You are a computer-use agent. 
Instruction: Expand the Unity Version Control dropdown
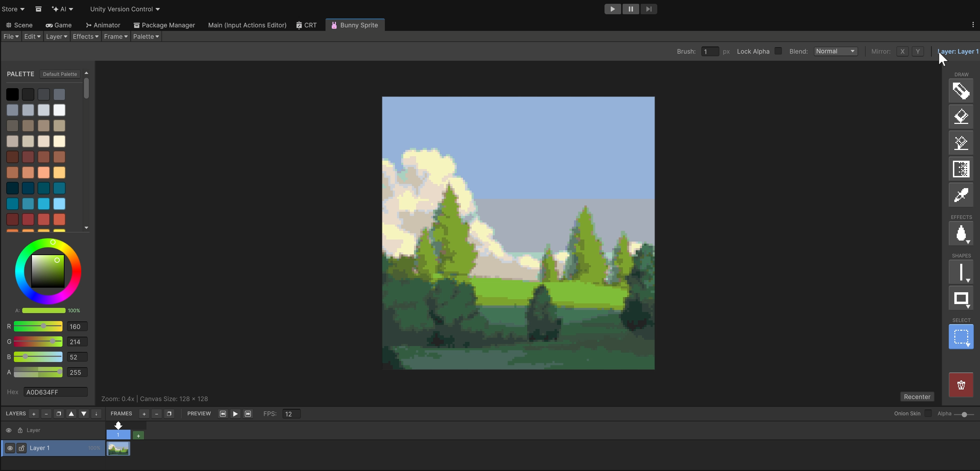click(x=125, y=9)
